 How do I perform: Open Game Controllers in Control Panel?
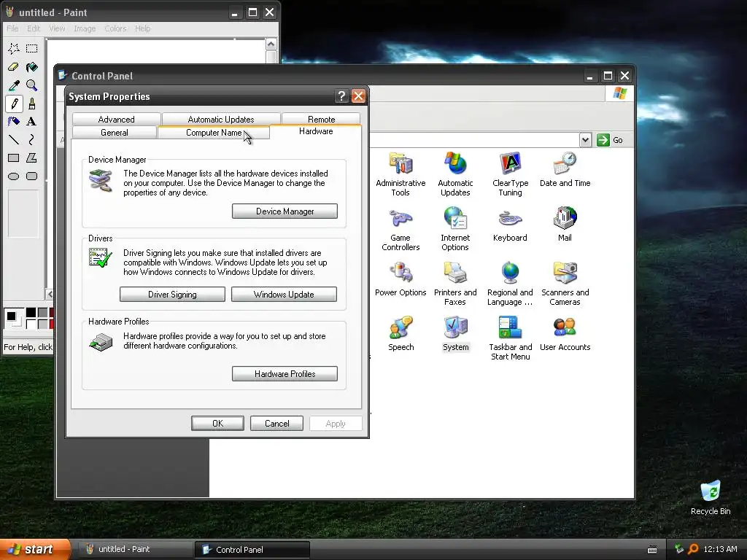pyautogui.click(x=400, y=229)
